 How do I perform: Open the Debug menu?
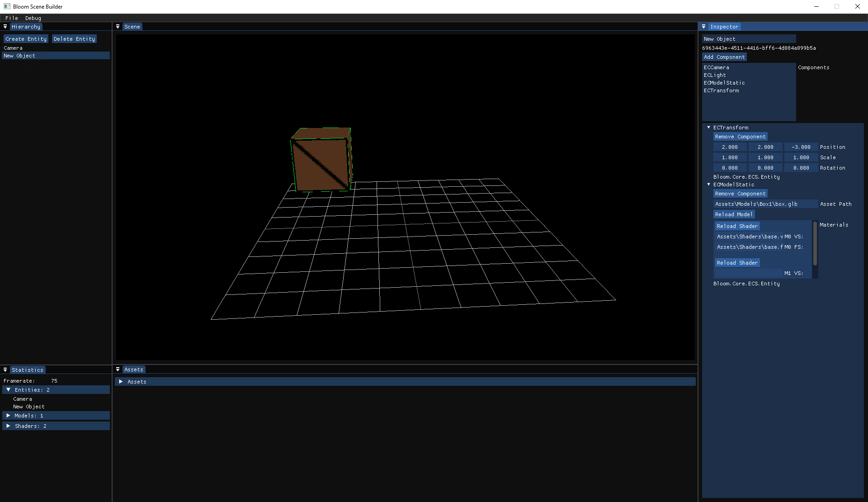click(x=33, y=18)
